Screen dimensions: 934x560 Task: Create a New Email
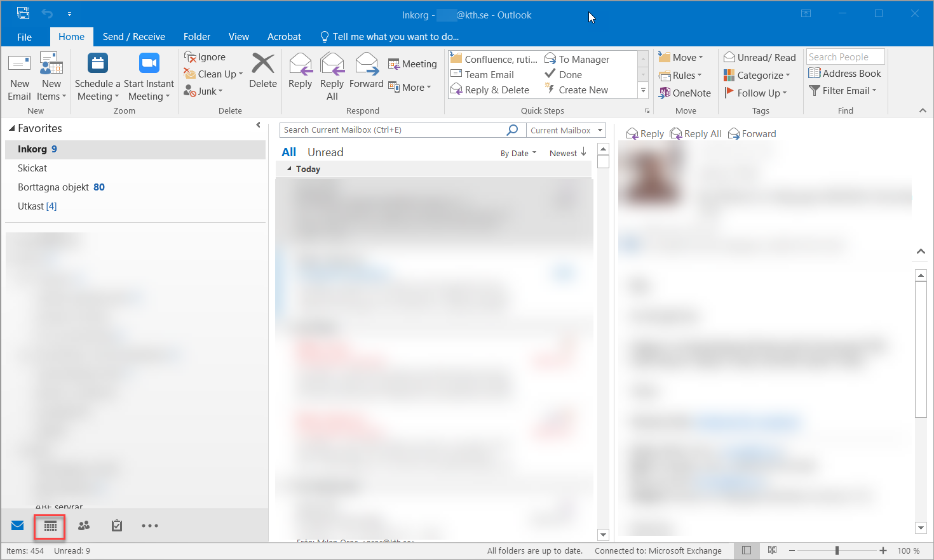click(19, 76)
